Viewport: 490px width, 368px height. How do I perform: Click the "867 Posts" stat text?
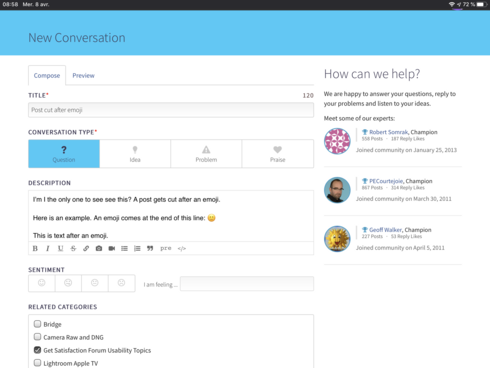point(372,188)
